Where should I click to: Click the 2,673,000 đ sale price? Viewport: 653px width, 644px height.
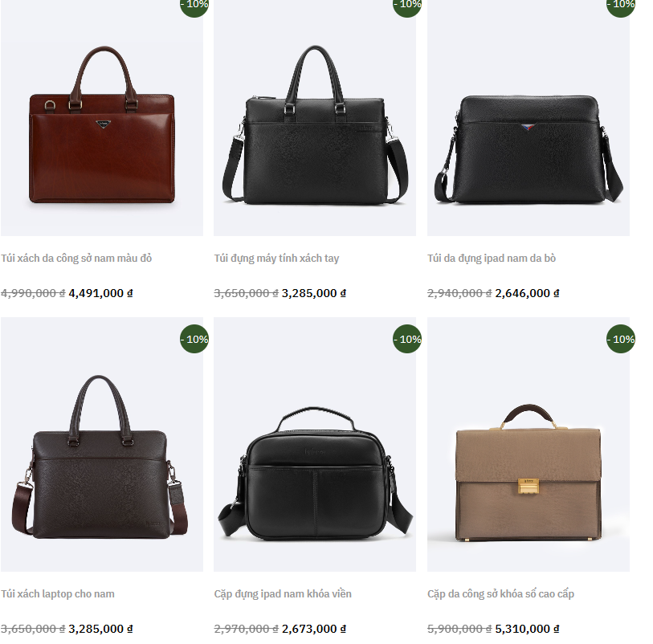click(313, 629)
